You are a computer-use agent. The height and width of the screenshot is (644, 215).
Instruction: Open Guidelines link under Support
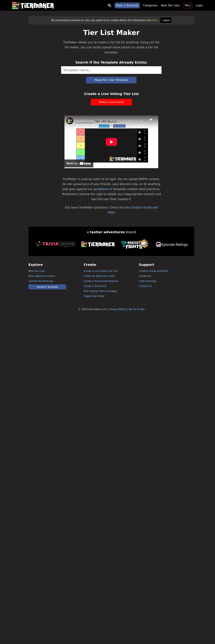click(x=145, y=276)
